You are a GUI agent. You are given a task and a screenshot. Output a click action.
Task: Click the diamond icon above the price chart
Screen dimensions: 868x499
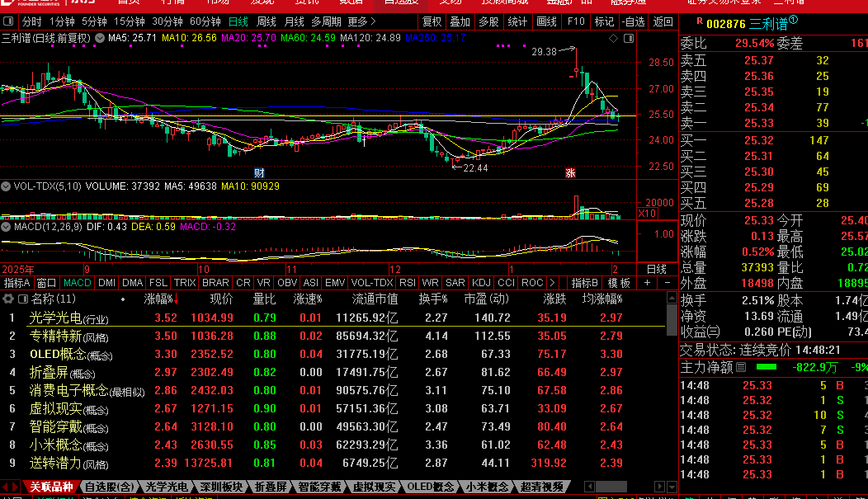pos(613,38)
